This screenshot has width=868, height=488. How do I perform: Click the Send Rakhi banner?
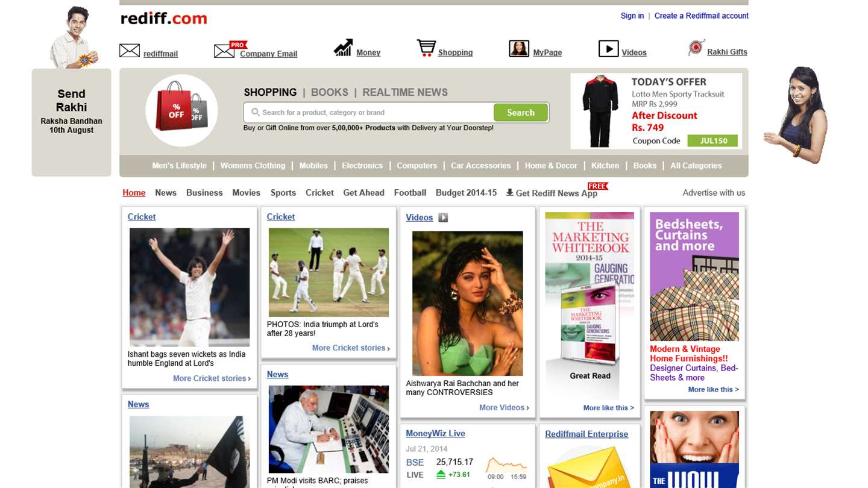coord(72,122)
